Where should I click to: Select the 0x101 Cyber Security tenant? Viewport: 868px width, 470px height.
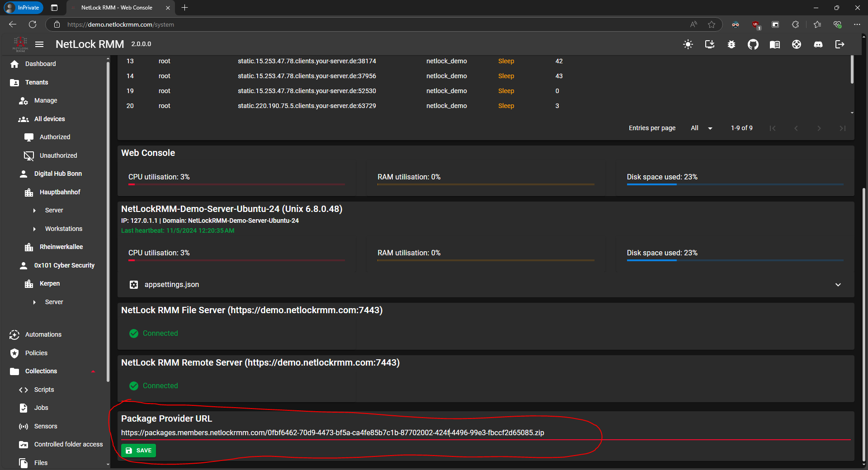[64, 265]
